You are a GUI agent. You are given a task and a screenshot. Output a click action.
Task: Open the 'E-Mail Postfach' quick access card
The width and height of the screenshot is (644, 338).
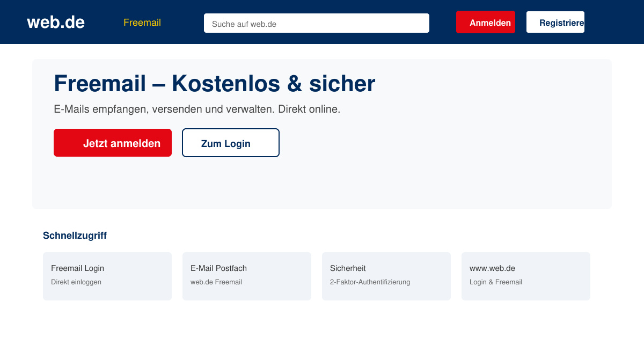click(247, 276)
